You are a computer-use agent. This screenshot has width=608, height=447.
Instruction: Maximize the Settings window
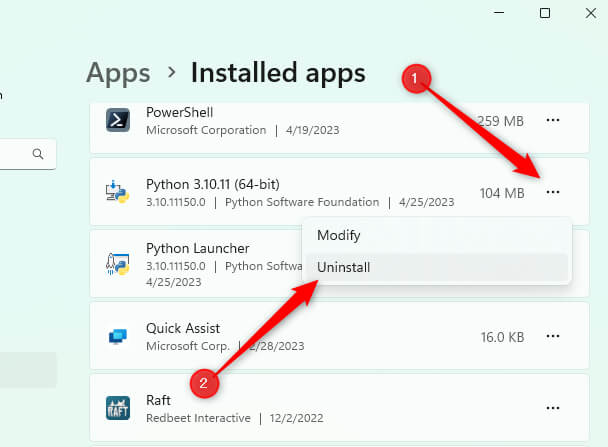[545, 13]
